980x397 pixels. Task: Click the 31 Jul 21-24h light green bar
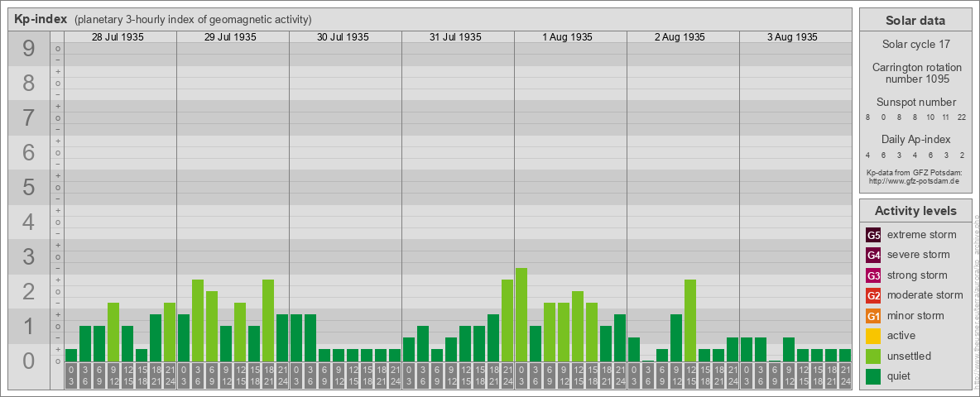507,320
